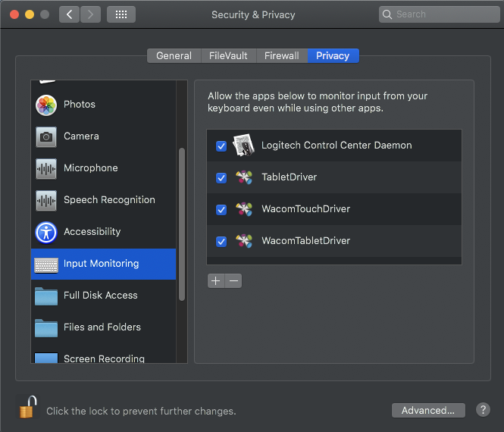Click the WacomTouchDriver app icon
The height and width of the screenshot is (432, 504).
point(244,209)
